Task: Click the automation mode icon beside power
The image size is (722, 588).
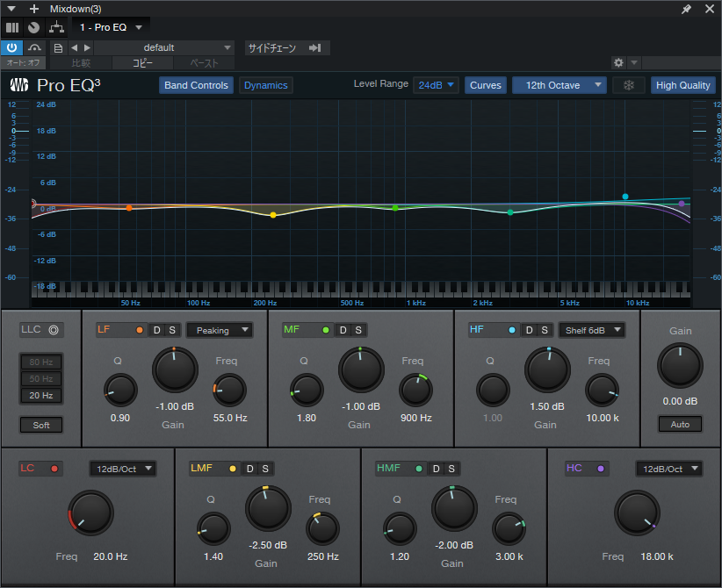Action: (x=34, y=47)
